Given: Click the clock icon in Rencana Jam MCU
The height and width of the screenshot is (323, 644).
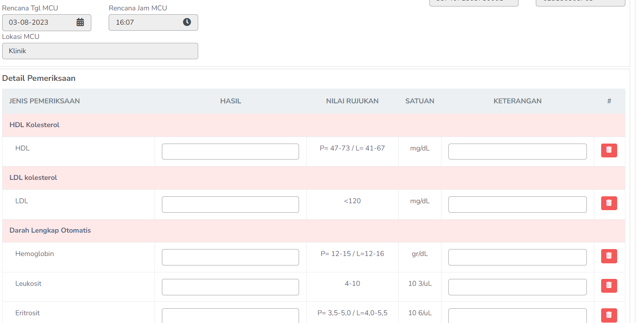Looking at the screenshot, I should click(x=187, y=22).
